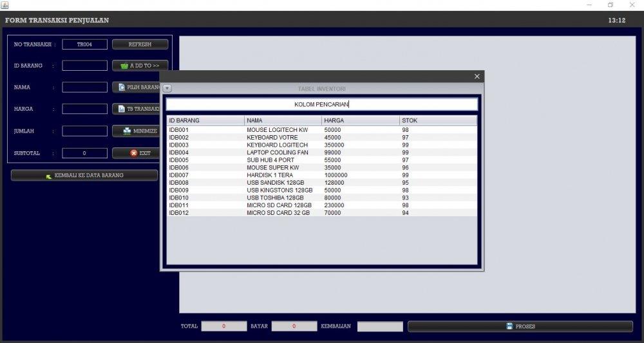644x343 pixels.
Task: Click the STOK column header
Action: [x=438, y=120]
